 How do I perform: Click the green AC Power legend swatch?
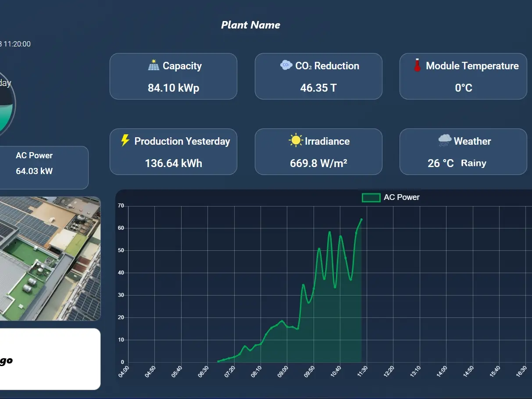click(371, 198)
